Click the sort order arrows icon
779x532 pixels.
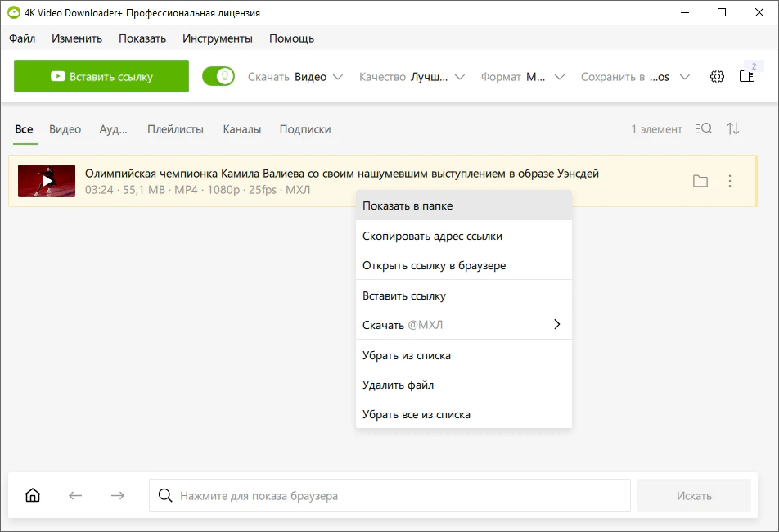tap(734, 128)
